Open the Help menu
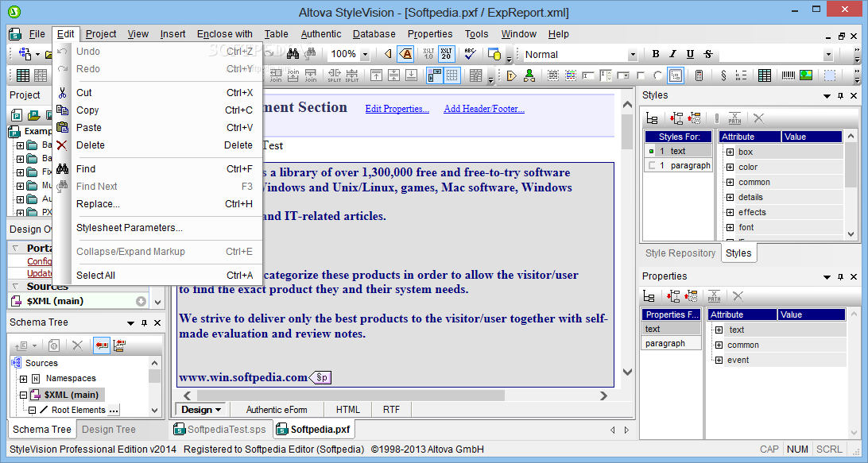 [x=558, y=33]
